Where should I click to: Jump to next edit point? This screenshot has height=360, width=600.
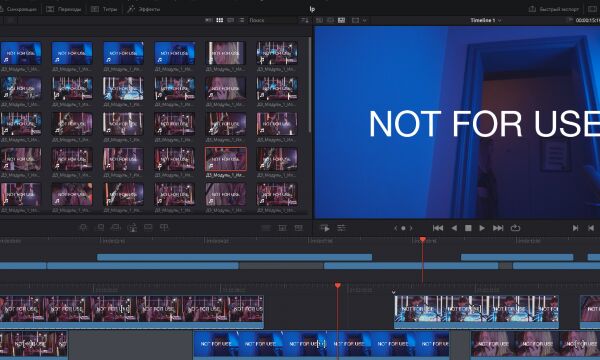tap(575, 228)
